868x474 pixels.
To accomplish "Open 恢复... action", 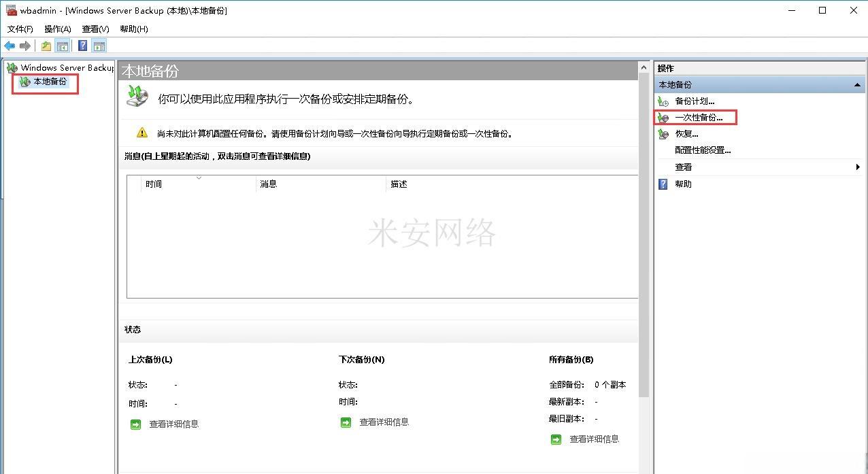I will (686, 134).
